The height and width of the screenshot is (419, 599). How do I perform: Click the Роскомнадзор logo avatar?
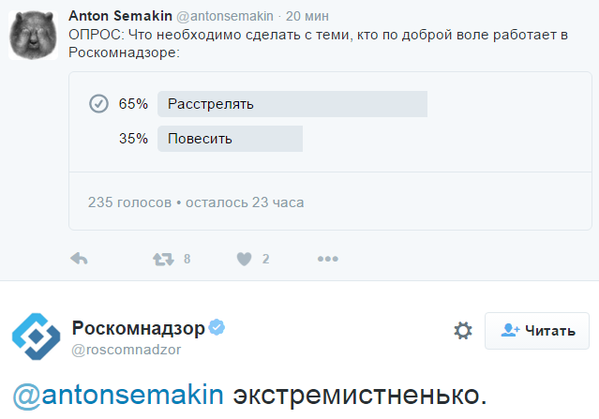tap(36, 336)
